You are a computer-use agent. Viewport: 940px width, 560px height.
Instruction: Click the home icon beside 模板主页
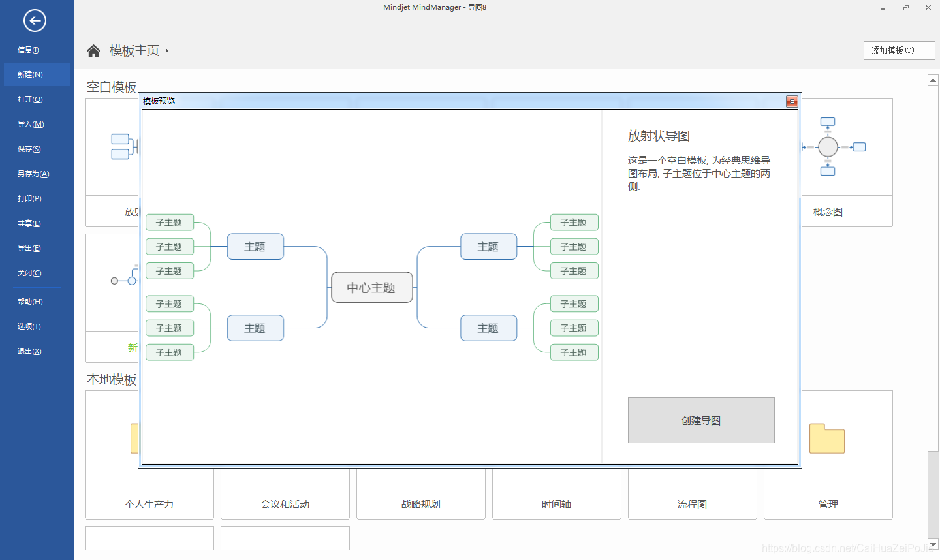point(94,51)
